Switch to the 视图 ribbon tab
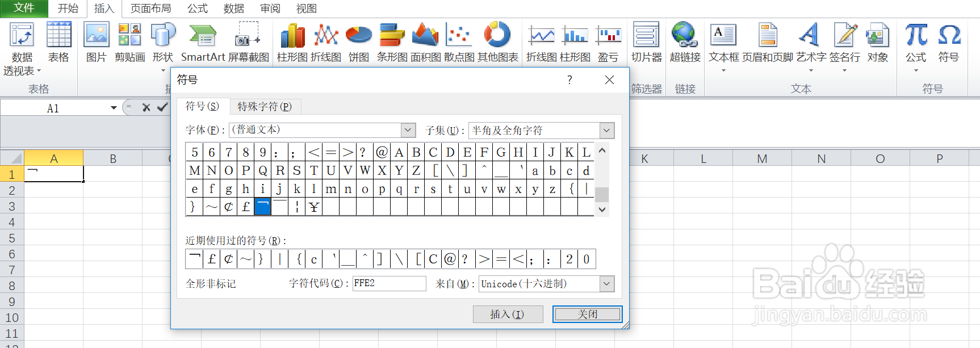The height and width of the screenshot is (348, 980). click(306, 9)
